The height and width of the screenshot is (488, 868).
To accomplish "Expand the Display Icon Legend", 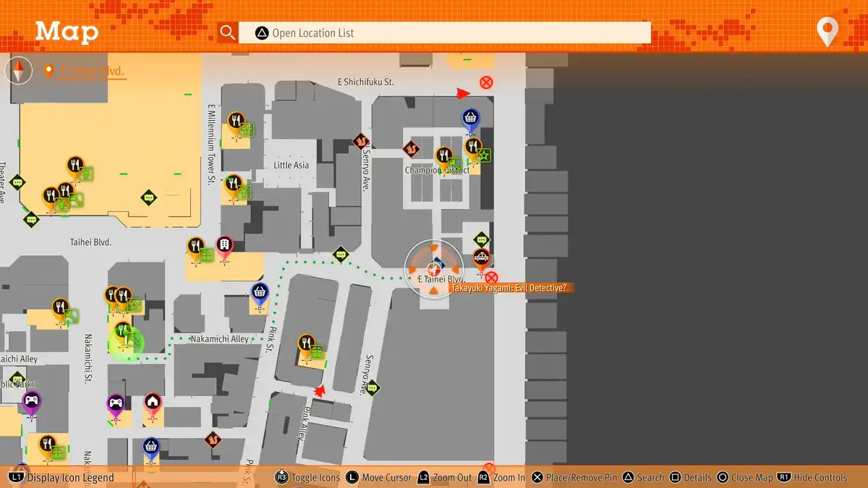I will point(61,478).
